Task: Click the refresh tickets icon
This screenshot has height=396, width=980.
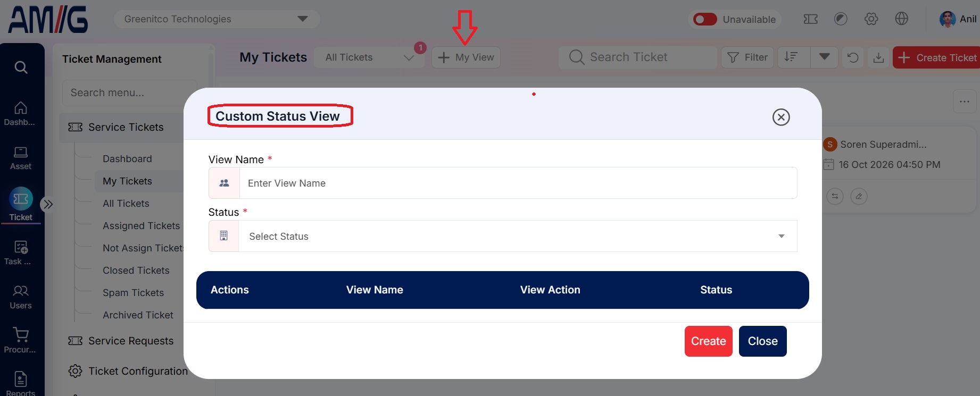Action: [852, 57]
